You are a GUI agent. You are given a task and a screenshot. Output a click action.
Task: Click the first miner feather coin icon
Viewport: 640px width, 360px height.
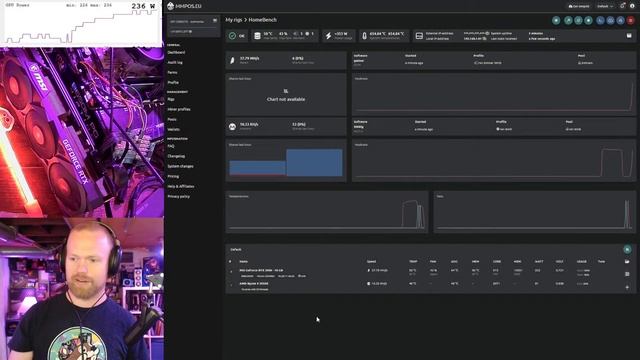click(232, 60)
